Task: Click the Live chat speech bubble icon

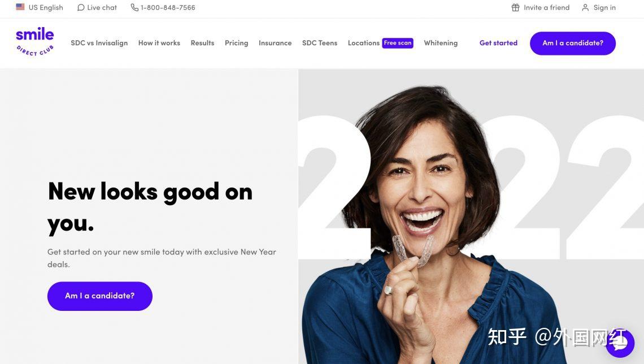Action: 81,7
